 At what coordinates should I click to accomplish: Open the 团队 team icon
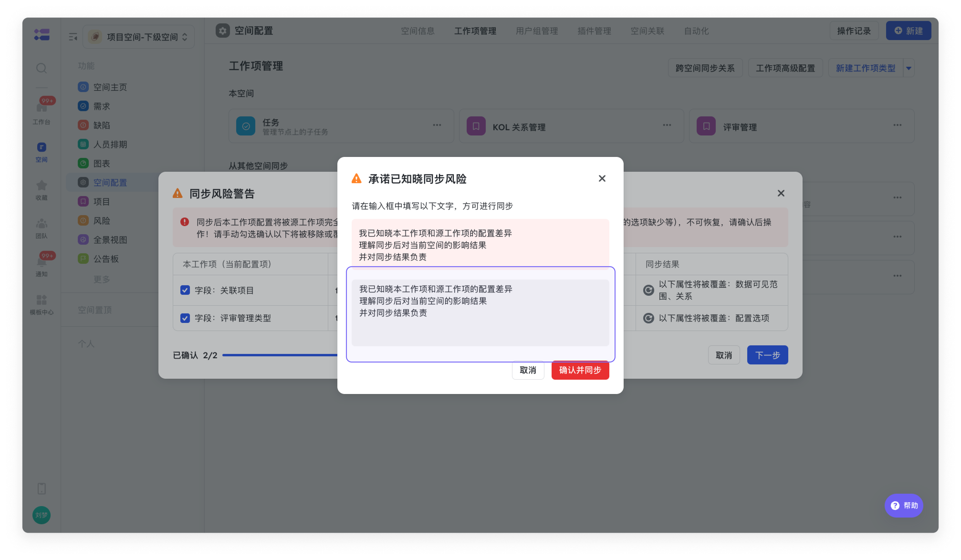(x=42, y=228)
